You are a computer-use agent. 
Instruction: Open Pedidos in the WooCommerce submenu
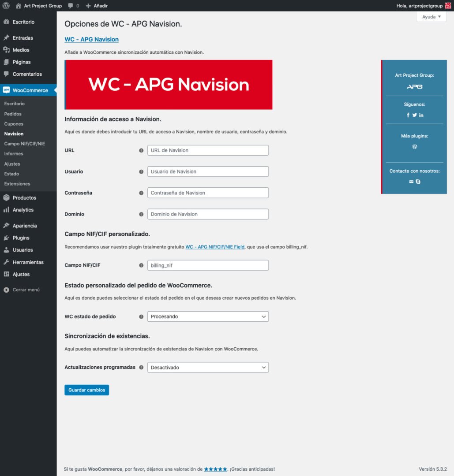coord(13,114)
